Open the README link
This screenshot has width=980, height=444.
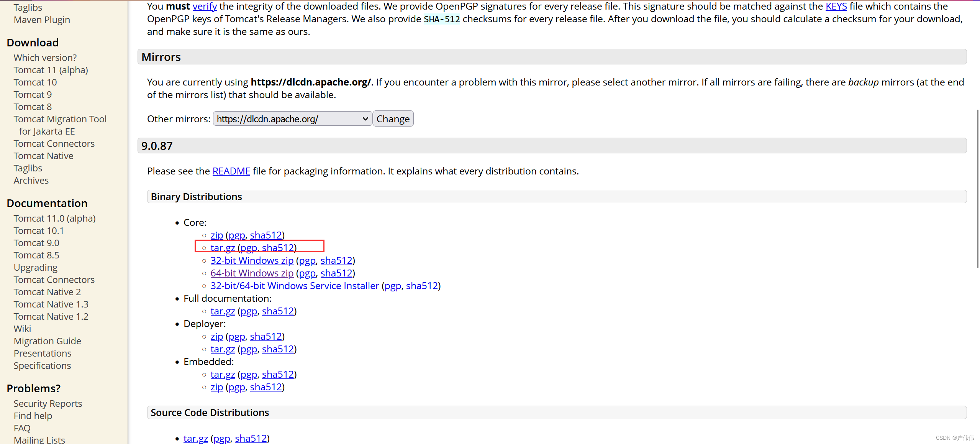(x=231, y=171)
